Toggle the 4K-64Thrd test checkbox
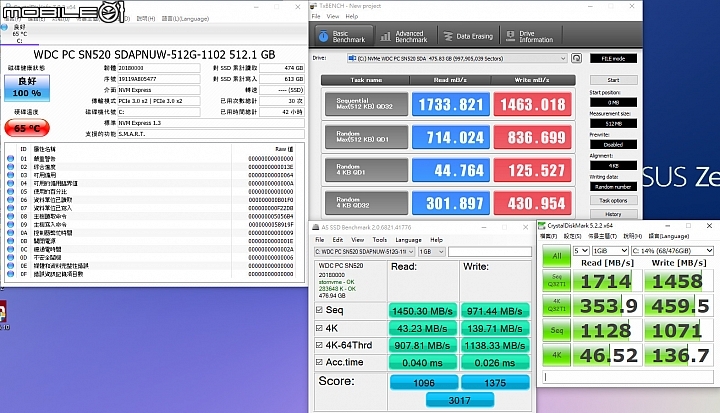720x413 pixels. click(x=319, y=345)
